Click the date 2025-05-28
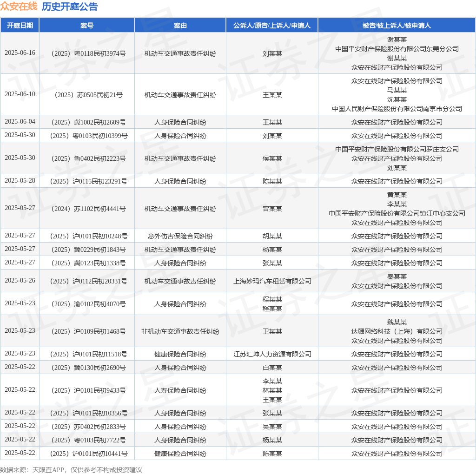The width and height of the screenshot is (476, 474). click(x=20, y=181)
